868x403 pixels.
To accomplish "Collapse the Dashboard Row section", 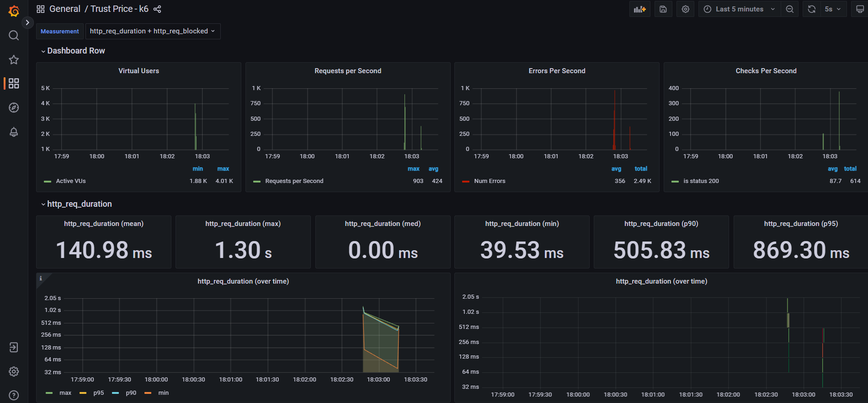I will pos(73,51).
